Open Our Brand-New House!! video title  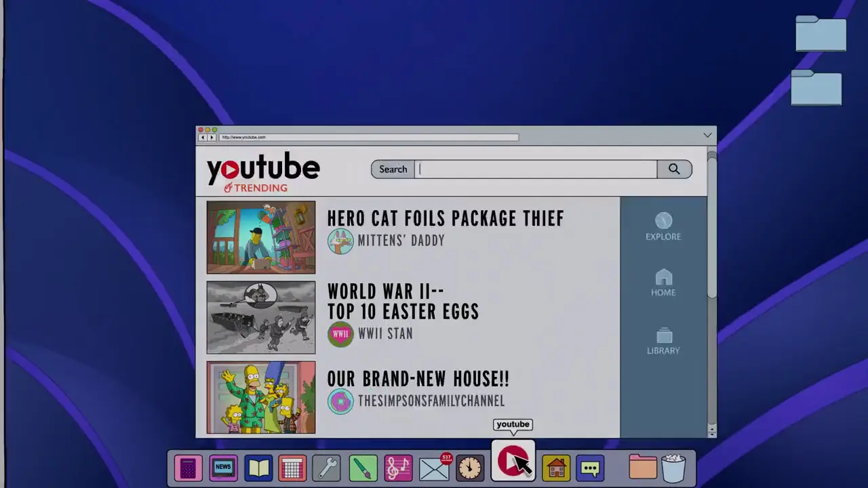418,379
